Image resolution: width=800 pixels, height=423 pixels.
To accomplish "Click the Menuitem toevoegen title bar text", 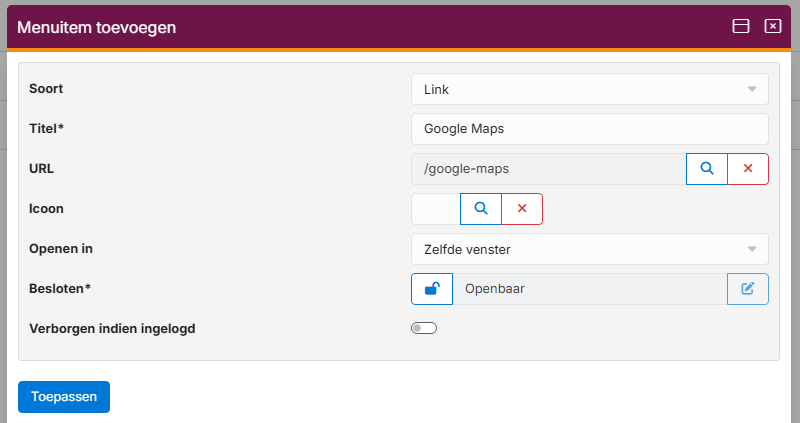I will pyautogui.click(x=97, y=28).
